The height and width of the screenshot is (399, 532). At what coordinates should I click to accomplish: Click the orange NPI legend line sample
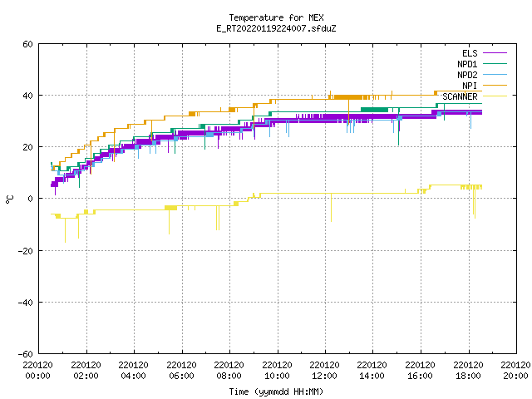(495, 85)
